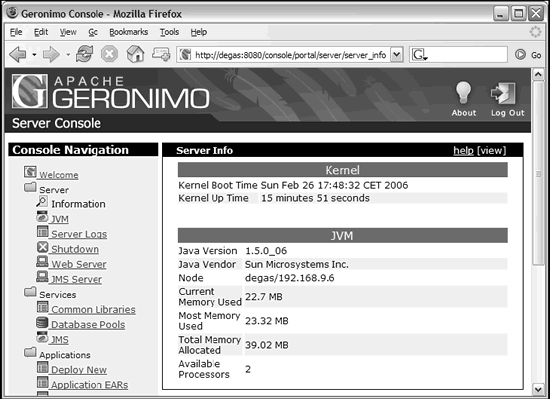Click the help link in Server Info
This screenshot has width=550, height=399.
click(463, 150)
